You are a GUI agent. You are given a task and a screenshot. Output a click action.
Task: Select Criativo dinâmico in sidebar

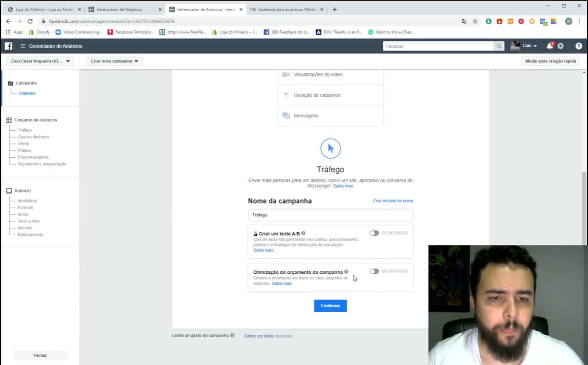coord(34,137)
